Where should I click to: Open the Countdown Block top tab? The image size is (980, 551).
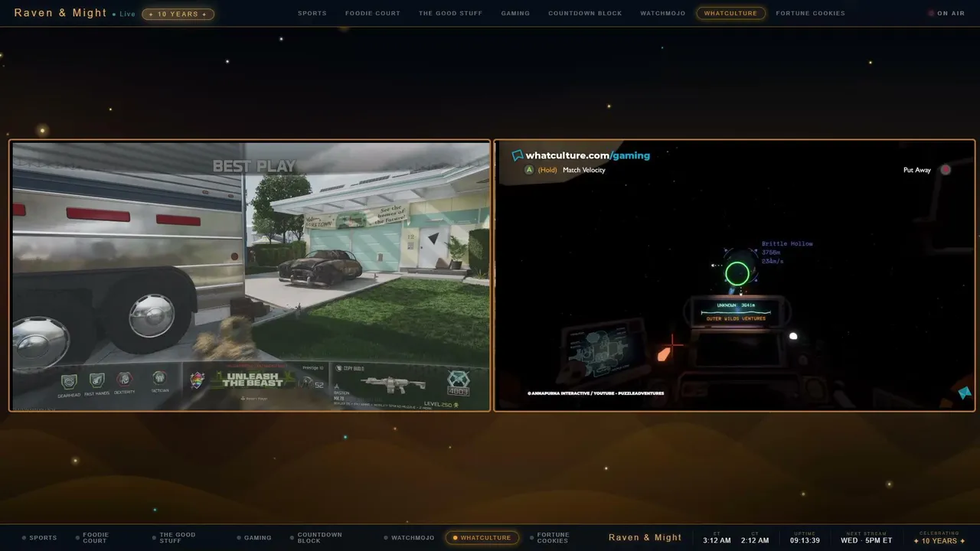[585, 13]
